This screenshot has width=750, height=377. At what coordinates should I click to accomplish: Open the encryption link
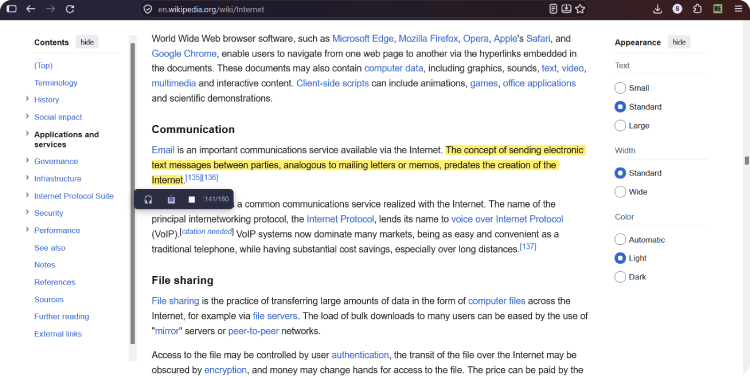point(225,370)
